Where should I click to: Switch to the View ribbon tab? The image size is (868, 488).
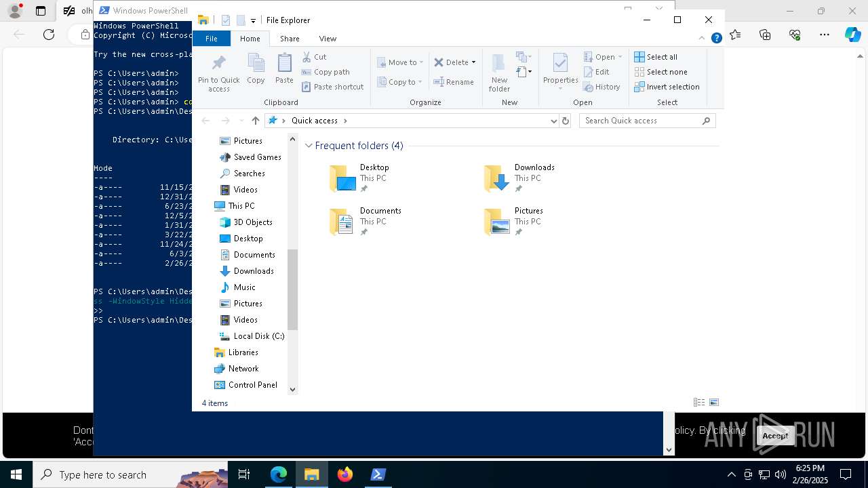328,39
